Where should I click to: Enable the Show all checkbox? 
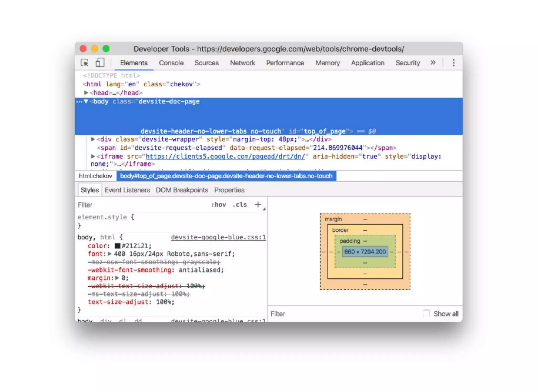click(x=426, y=313)
